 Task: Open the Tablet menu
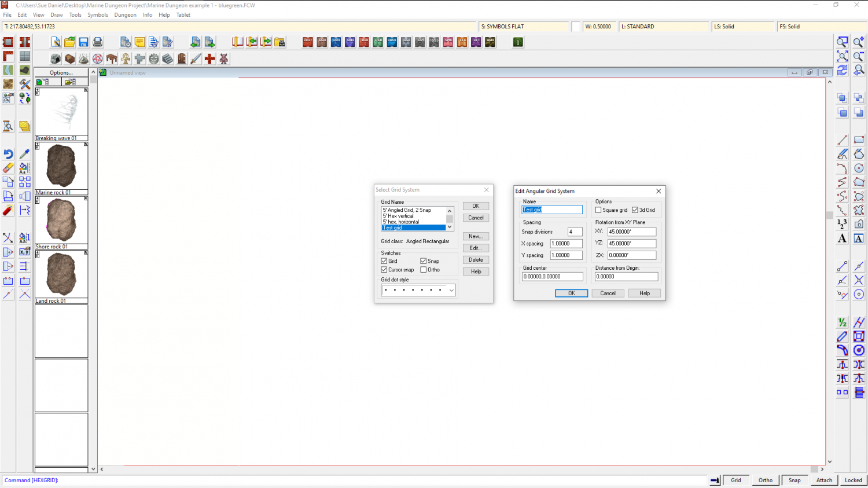(183, 15)
